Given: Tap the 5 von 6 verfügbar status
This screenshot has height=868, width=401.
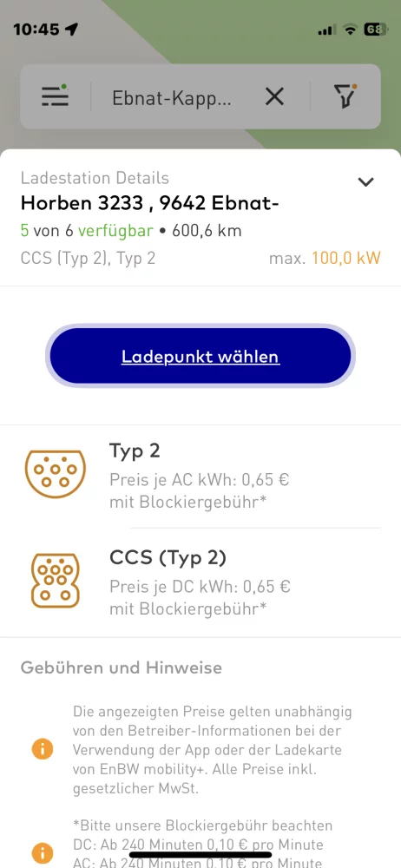Looking at the screenshot, I should pos(87,230).
